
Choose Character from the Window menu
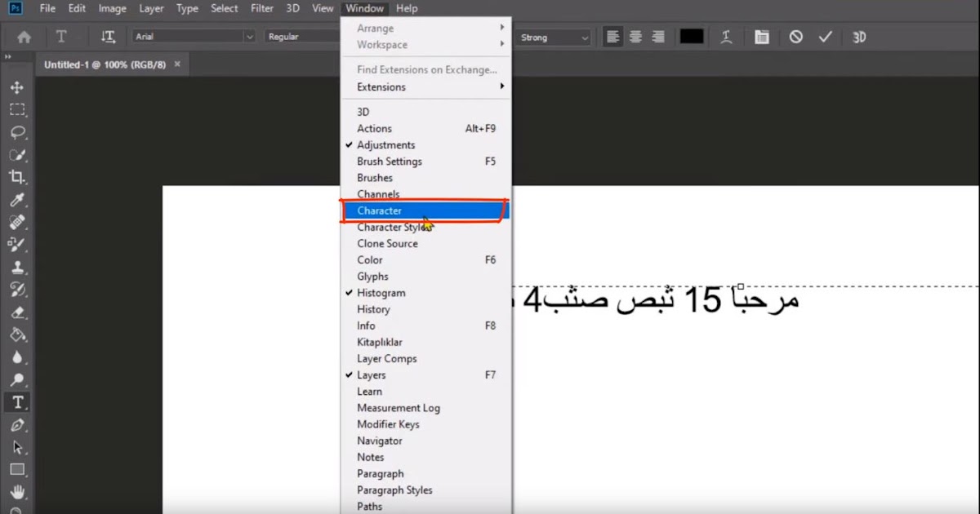tap(426, 210)
